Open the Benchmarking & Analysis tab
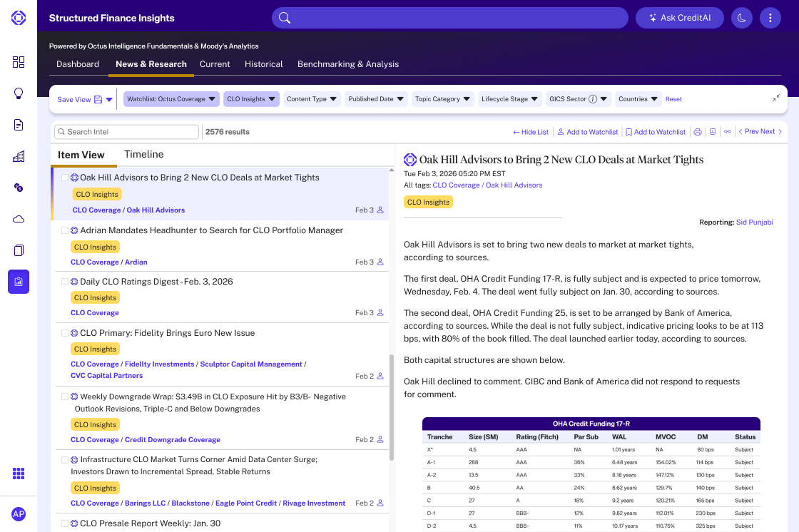The image size is (799, 532). 348,63
